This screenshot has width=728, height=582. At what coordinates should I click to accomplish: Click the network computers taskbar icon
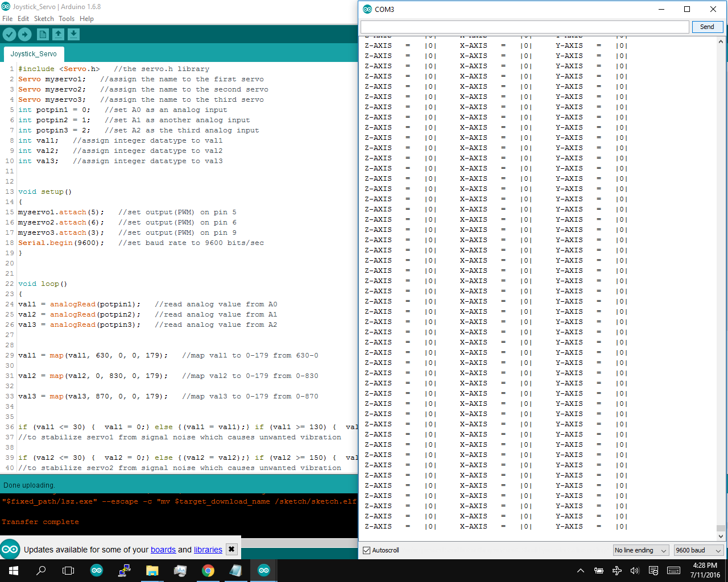tap(125, 571)
